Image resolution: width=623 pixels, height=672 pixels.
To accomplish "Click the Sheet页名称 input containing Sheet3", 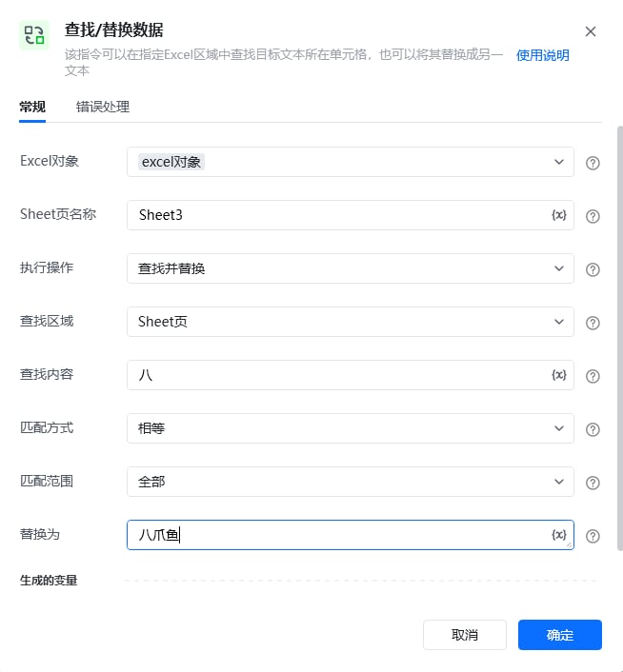I will (x=351, y=215).
